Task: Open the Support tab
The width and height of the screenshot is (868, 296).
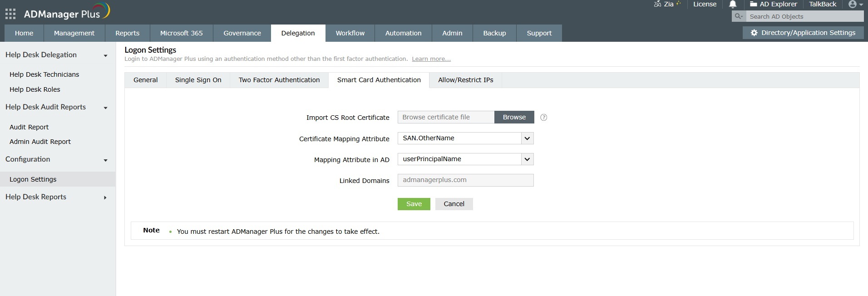Action: pyautogui.click(x=539, y=33)
